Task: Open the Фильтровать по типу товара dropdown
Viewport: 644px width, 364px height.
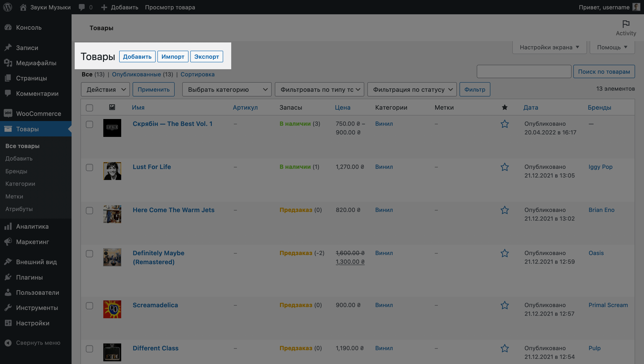Action: 319,90
